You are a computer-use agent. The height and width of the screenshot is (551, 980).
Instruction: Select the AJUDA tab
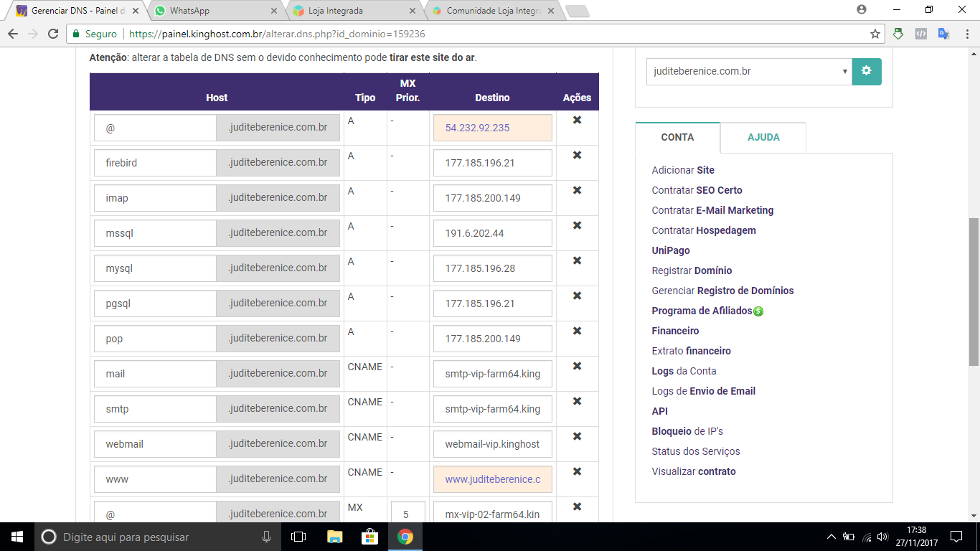click(763, 137)
